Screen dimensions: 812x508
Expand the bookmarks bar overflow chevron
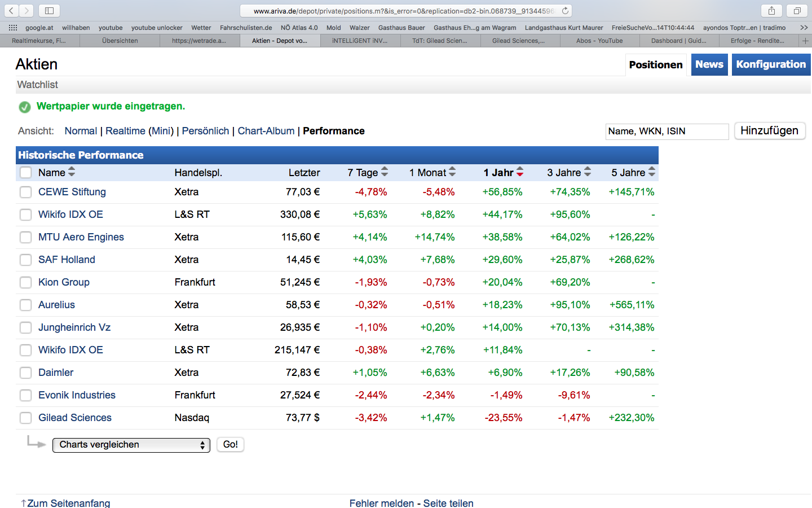pyautogui.click(x=804, y=28)
